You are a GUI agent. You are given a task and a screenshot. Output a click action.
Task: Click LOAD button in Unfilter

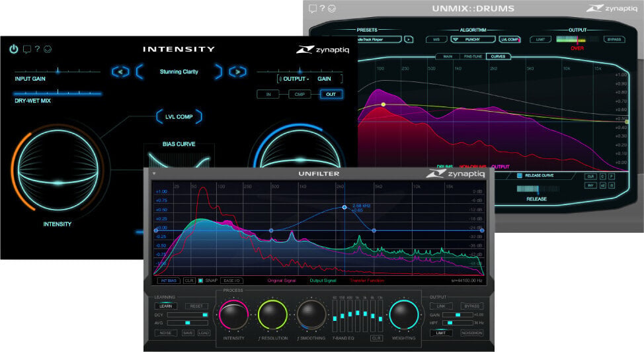(x=204, y=333)
